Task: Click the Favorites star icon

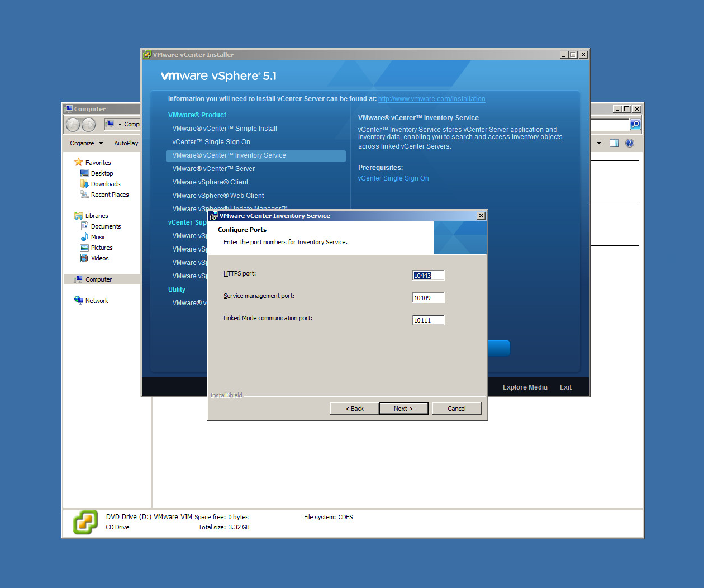Action: [x=78, y=163]
